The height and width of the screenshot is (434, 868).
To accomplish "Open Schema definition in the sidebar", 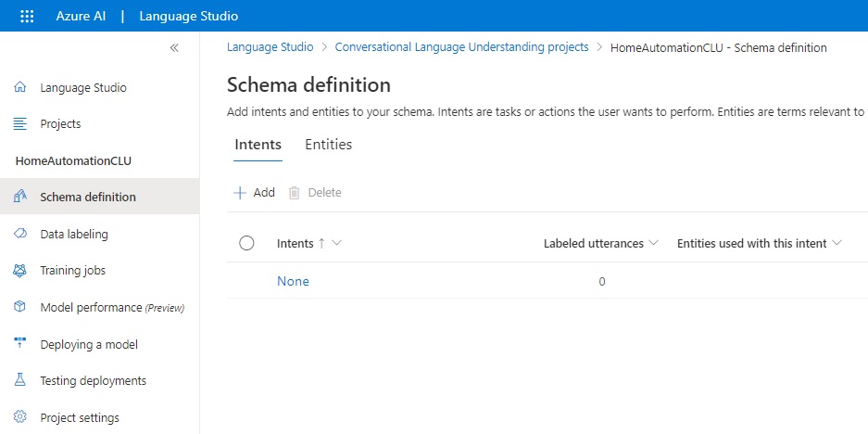I will (x=88, y=197).
